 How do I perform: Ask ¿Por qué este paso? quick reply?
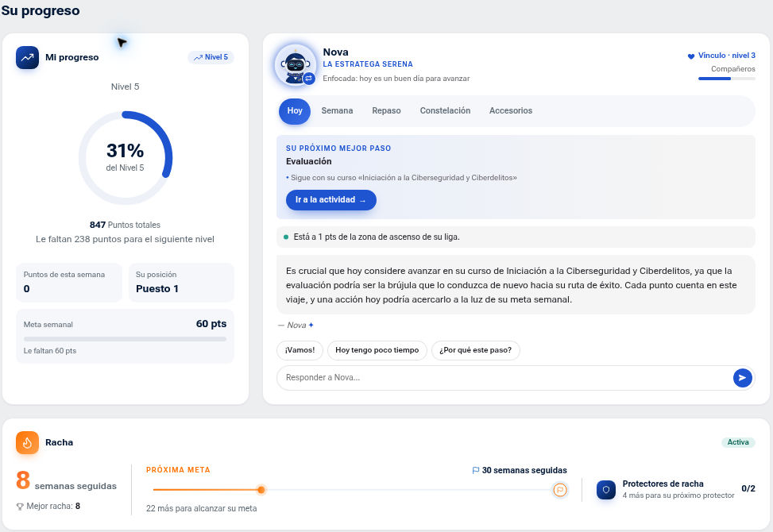(x=476, y=350)
